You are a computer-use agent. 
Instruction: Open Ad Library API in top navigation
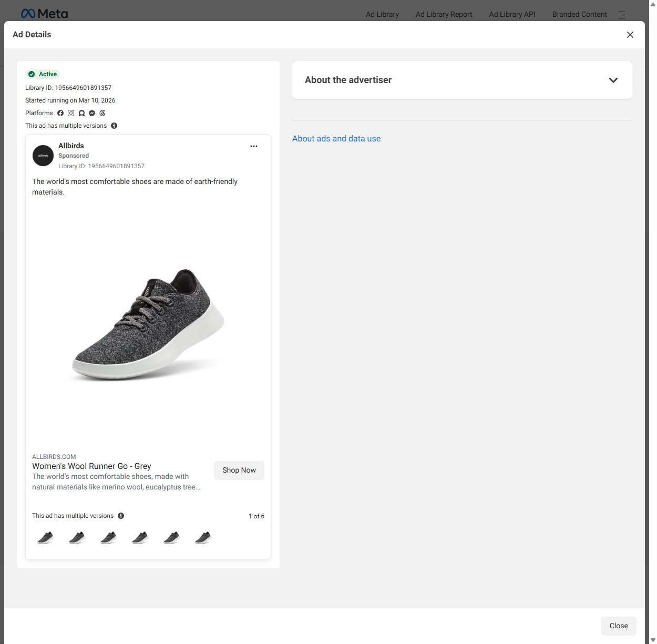(512, 14)
